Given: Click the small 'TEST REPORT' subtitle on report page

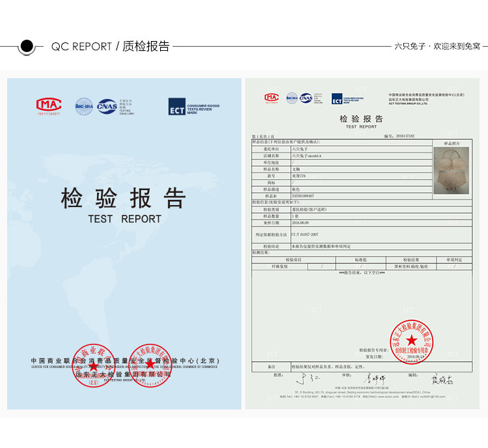Looking at the screenshot, I should click(361, 127).
